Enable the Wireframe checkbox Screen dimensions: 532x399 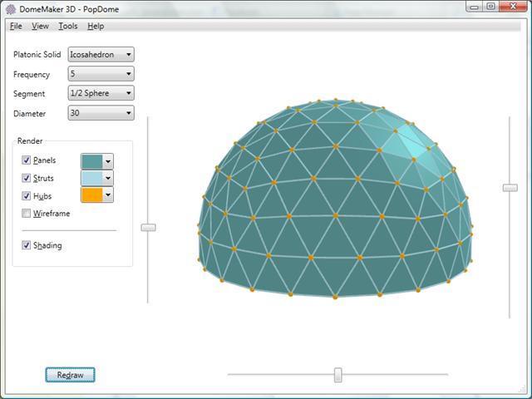click(26, 214)
